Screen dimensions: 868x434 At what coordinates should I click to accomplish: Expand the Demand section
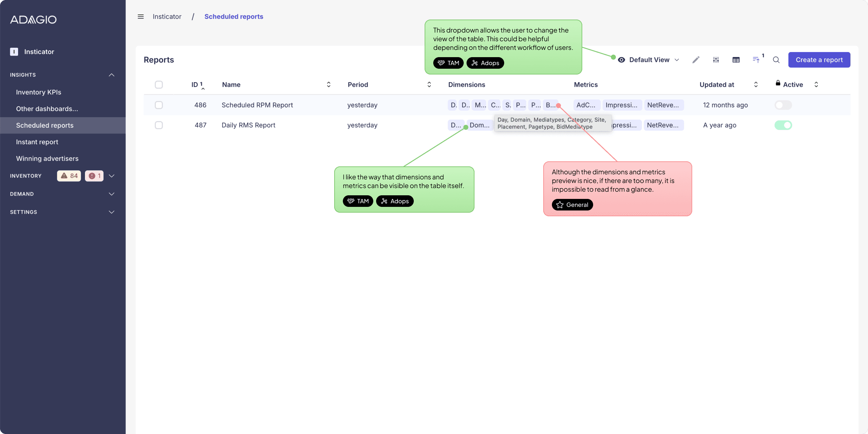coord(111,194)
